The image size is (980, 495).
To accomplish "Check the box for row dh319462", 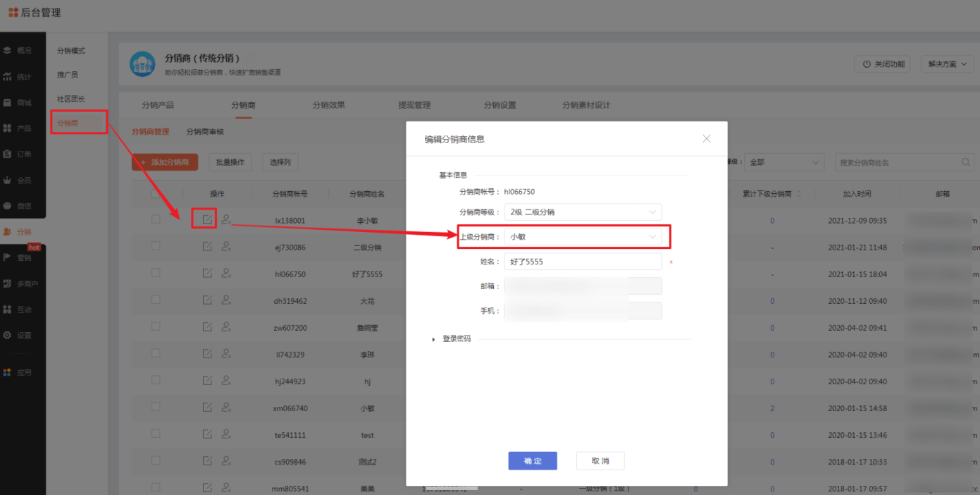I will (x=156, y=300).
